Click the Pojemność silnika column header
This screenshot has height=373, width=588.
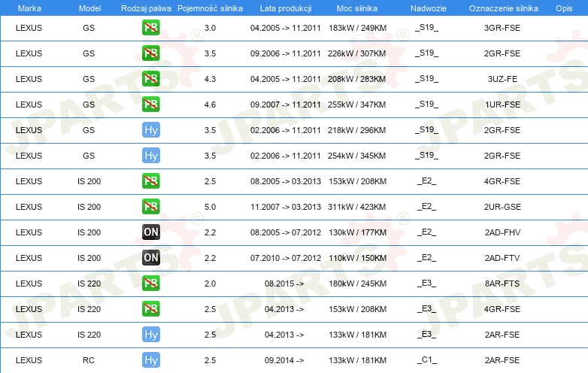(210, 8)
